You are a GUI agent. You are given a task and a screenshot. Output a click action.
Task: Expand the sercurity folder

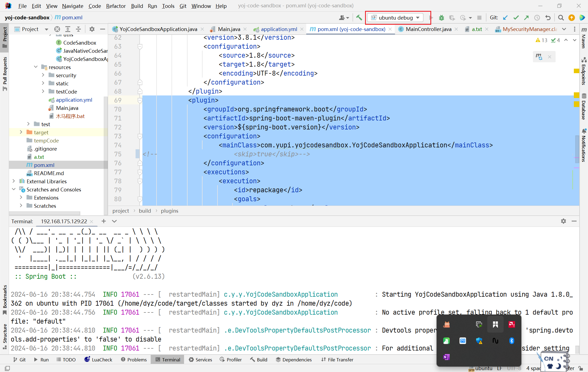[43, 75]
